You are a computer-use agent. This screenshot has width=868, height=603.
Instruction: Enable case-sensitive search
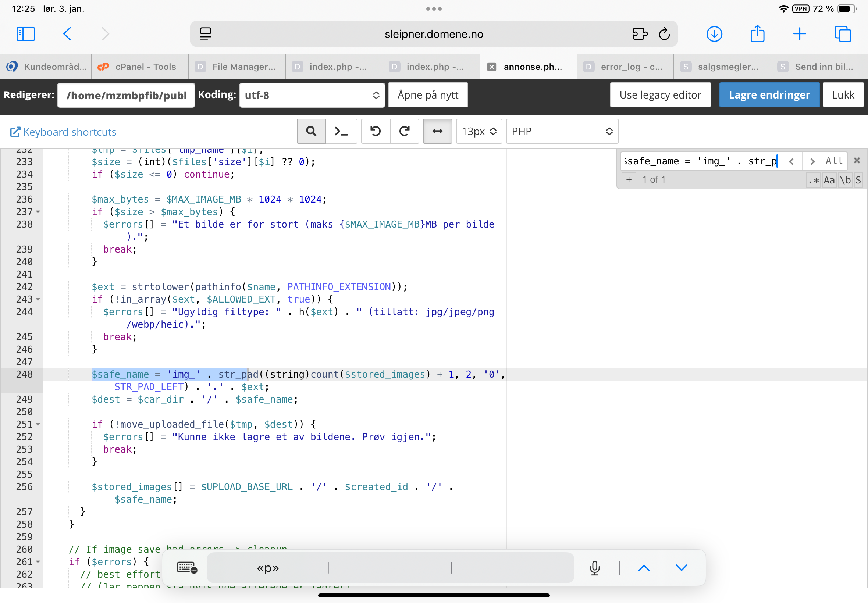point(829,180)
